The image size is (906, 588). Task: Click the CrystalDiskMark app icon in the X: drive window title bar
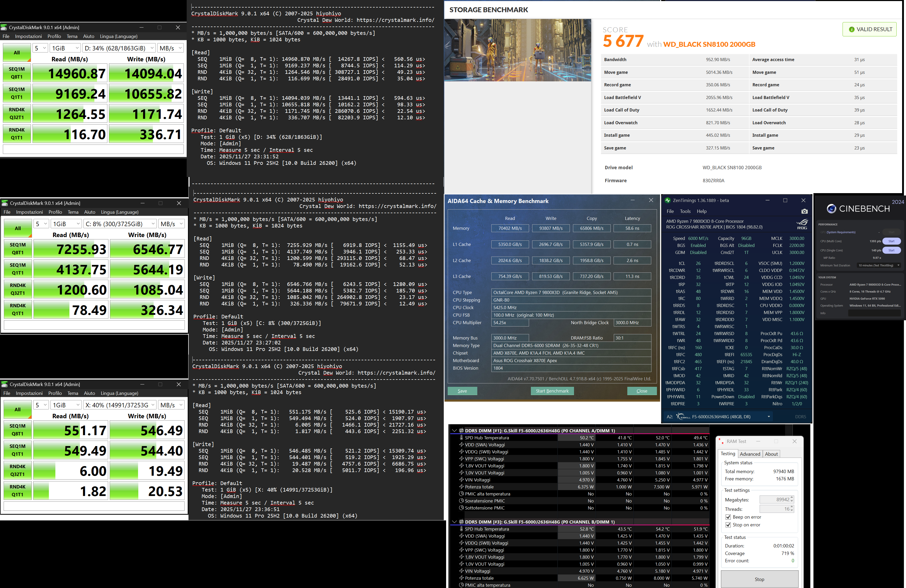(5, 384)
